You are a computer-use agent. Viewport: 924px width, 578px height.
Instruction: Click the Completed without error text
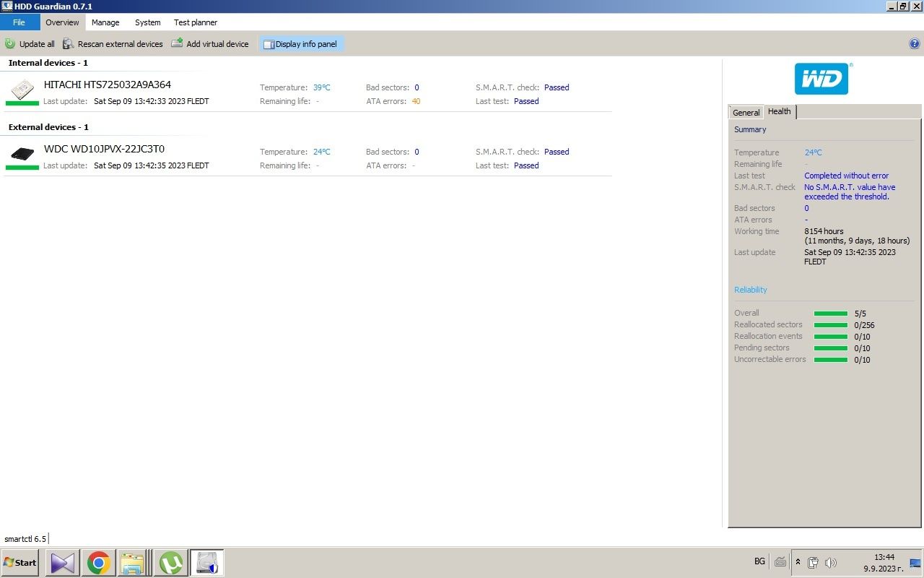point(846,176)
